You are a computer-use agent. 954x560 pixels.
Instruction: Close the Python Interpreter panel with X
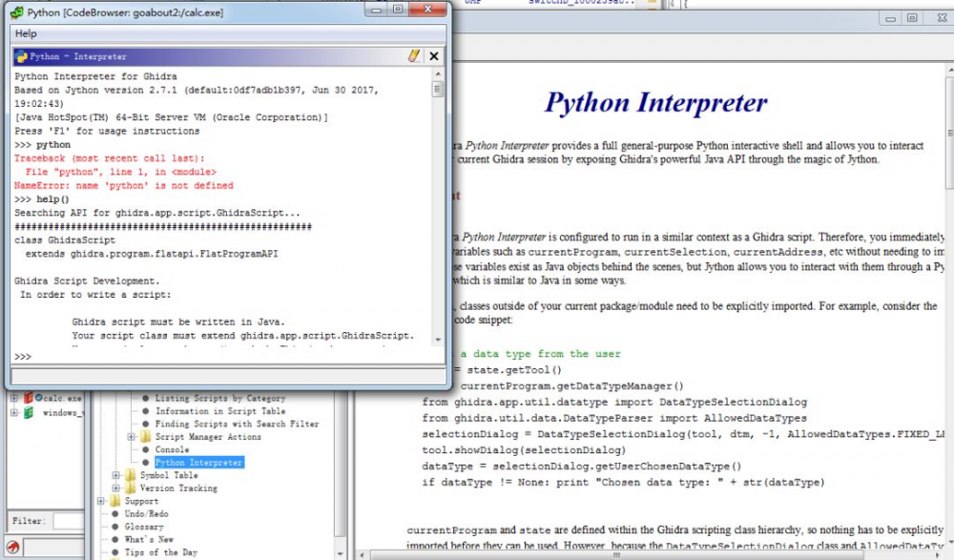point(434,56)
